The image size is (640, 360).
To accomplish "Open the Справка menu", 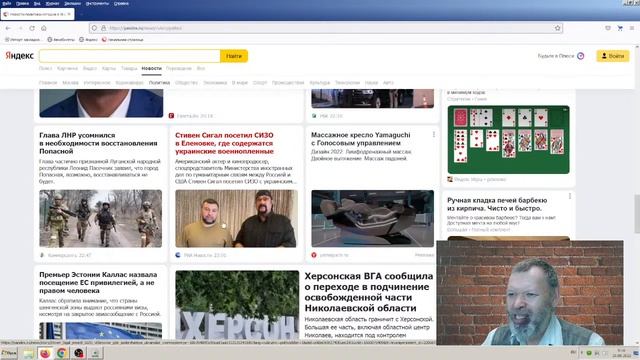I will [121, 3].
